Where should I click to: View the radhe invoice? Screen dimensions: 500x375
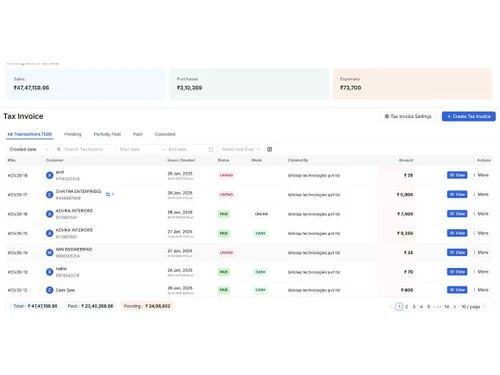click(457, 272)
